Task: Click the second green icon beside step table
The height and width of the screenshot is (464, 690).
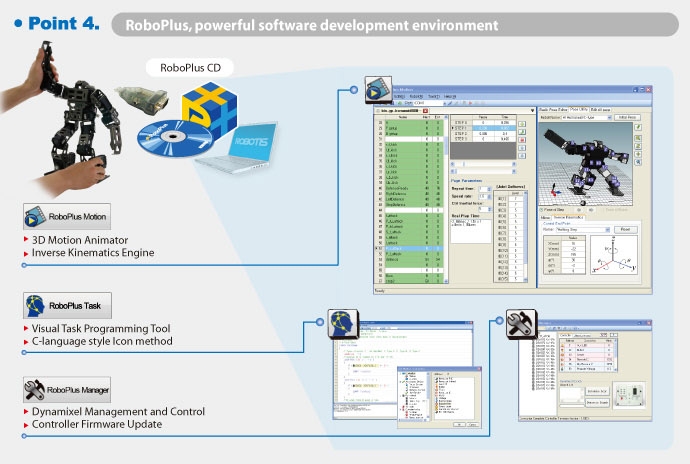Action: coord(522,132)
